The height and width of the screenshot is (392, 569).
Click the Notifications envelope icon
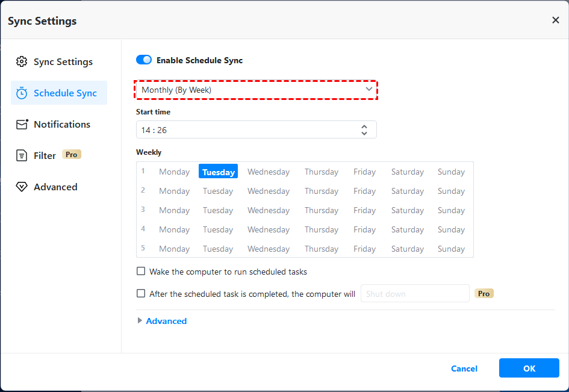tap(22, 124)
